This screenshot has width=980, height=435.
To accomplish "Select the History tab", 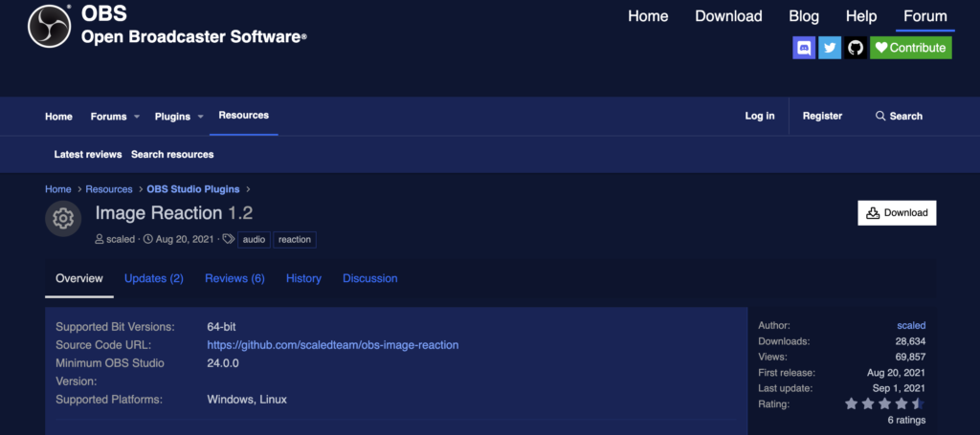I will coord(303,278).
